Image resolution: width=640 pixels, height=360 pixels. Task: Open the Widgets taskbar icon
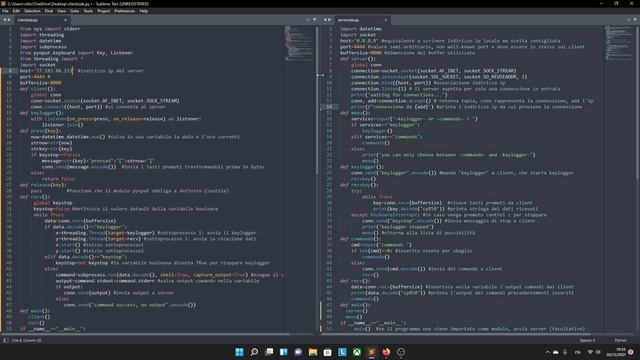click(284, 352)
